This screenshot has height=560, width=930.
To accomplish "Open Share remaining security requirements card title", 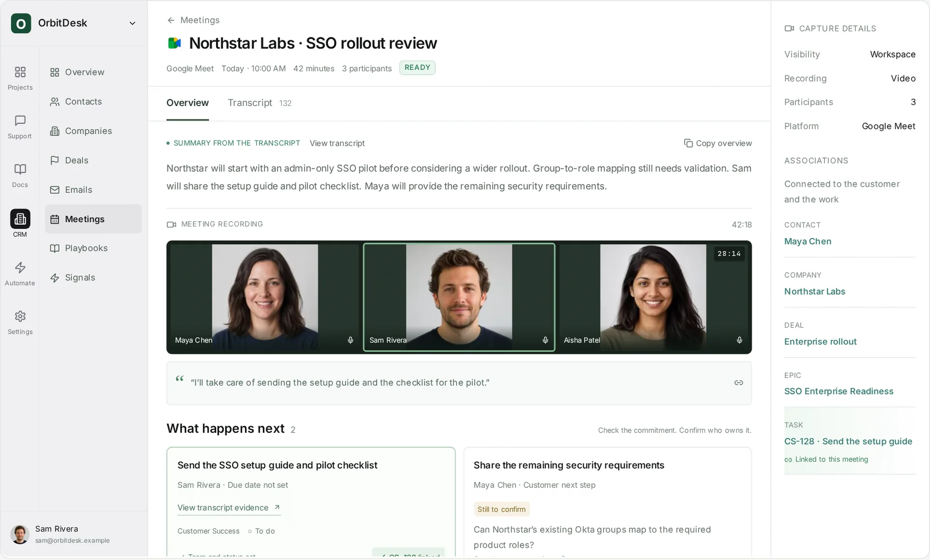I will point(569,465).
